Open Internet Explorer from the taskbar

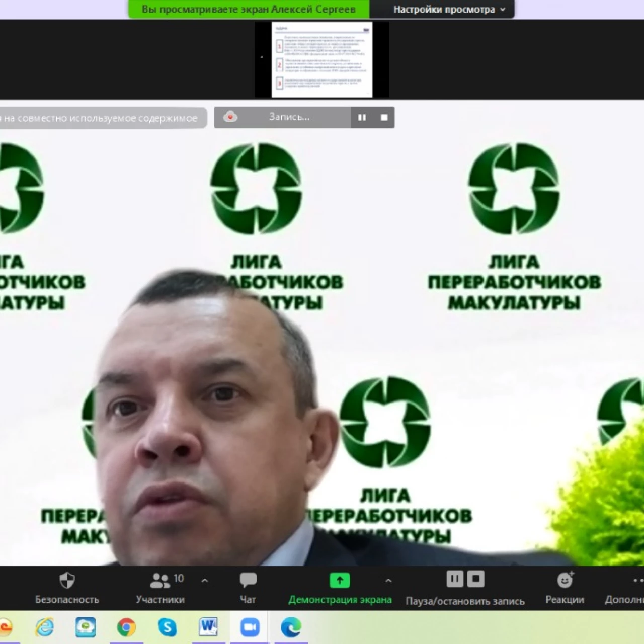point(45,627)
